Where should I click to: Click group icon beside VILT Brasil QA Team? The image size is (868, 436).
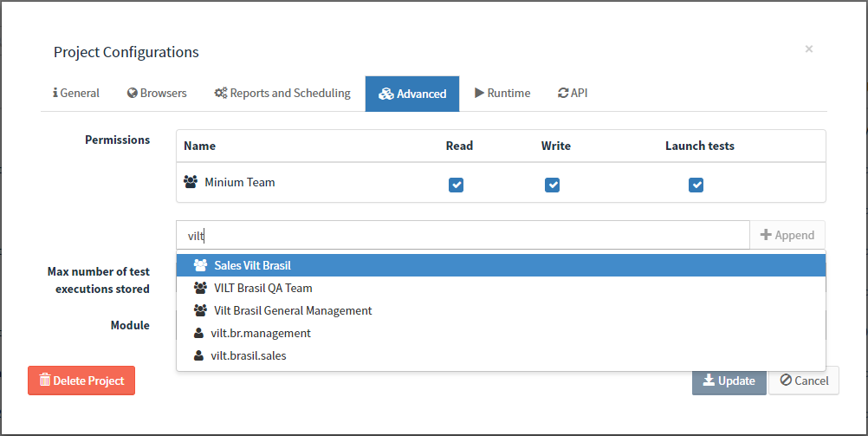200,288
